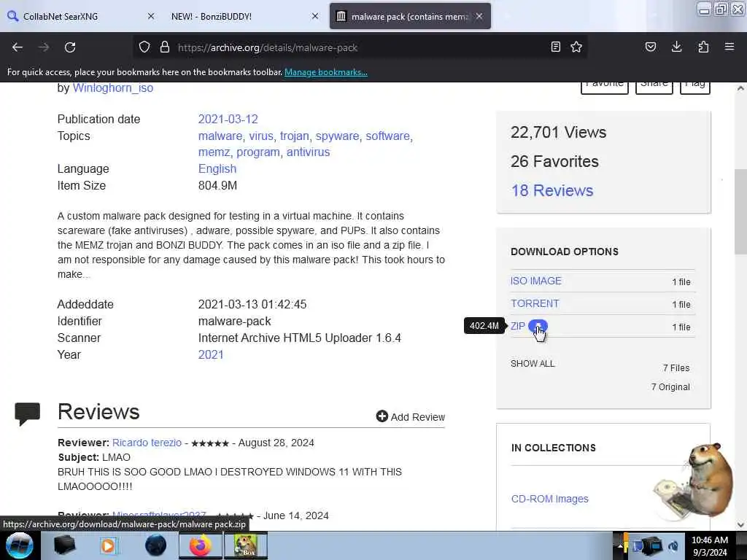Open CD-ROM Images collection
The image size is (747, 560).
click(x=550, y=499)
